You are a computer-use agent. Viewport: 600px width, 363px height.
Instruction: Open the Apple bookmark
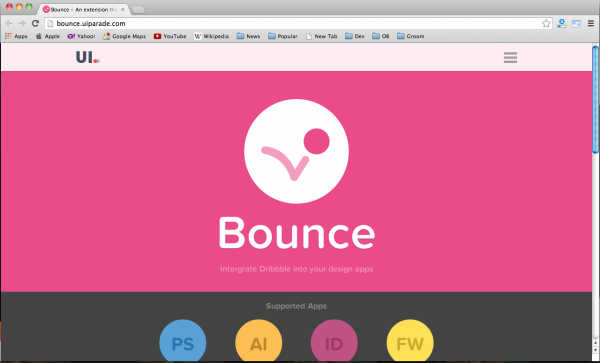point(47,36)
